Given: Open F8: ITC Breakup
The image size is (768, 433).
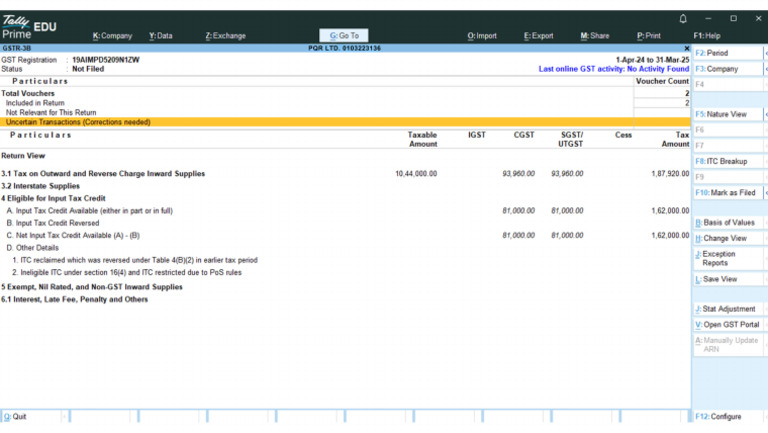Looking at the screenshot, I should (728, 161).
